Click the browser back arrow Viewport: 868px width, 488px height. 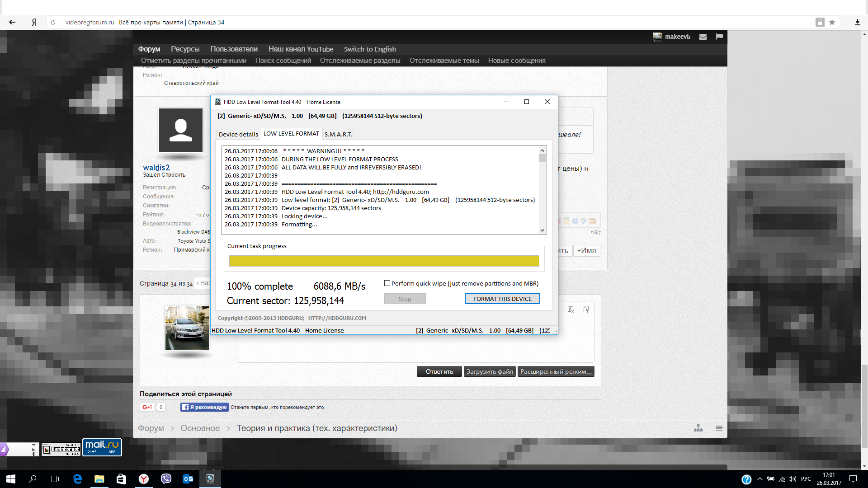tap(12, 22)
